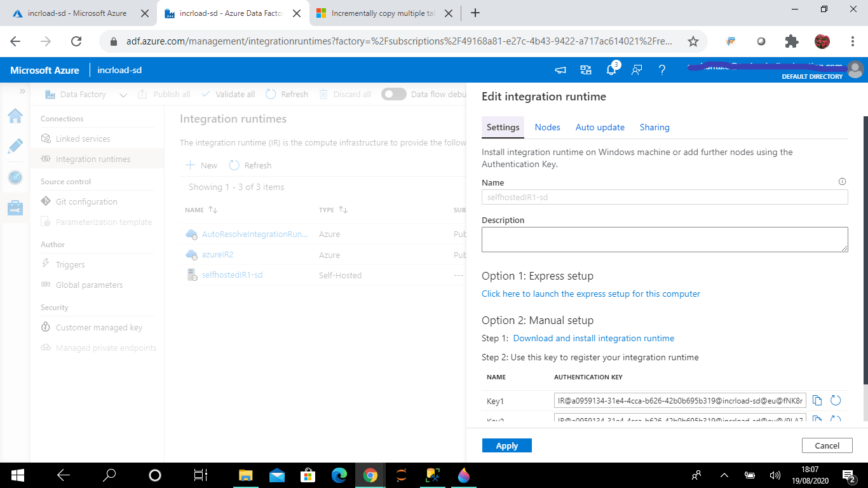This screenshot has width=868, height=488.
Task: Copy the Key1 authentication key
Action: point(818,400)
